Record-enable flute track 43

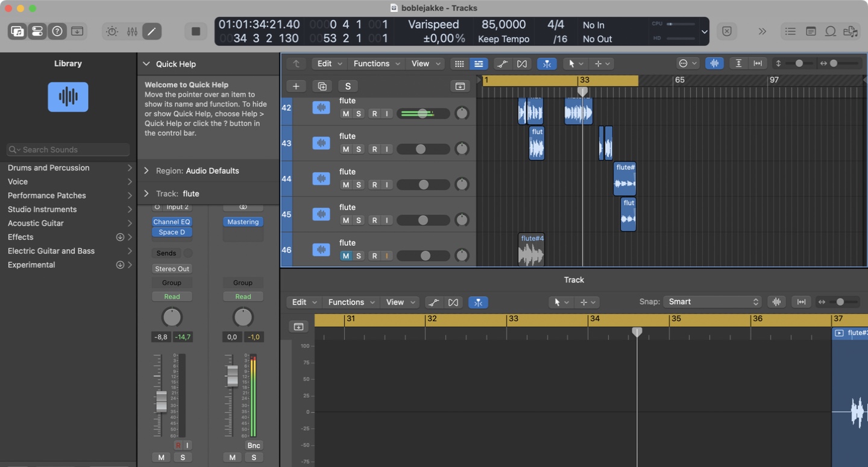pos(374,149)
